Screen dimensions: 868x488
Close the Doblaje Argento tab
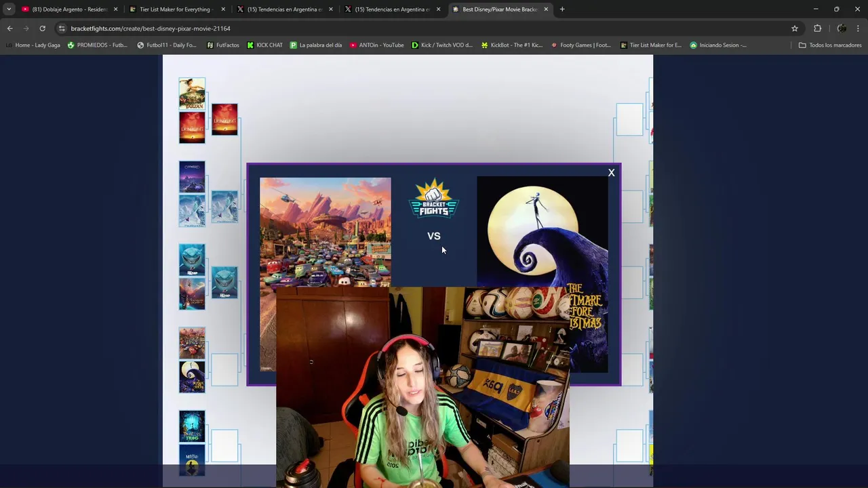(x=115, y=9)
